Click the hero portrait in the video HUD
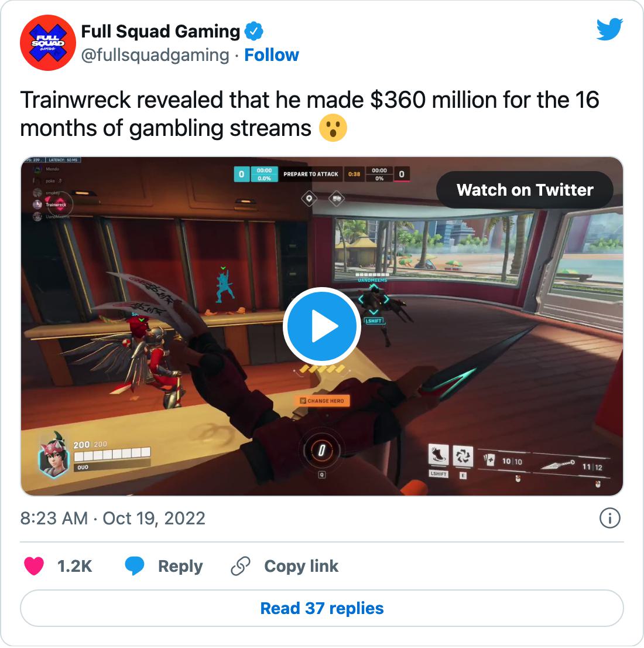This screenshot has height=648, width=644. [53, 455]
